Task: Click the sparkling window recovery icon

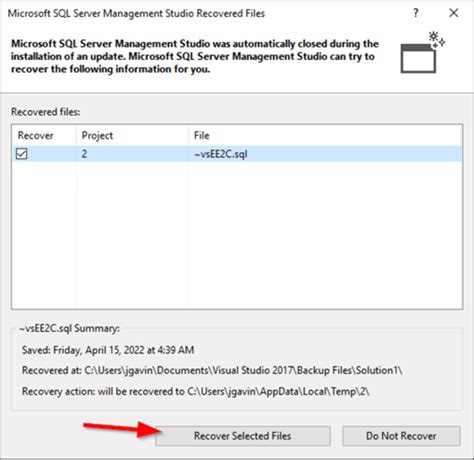Action: click(x=422, y=52)
